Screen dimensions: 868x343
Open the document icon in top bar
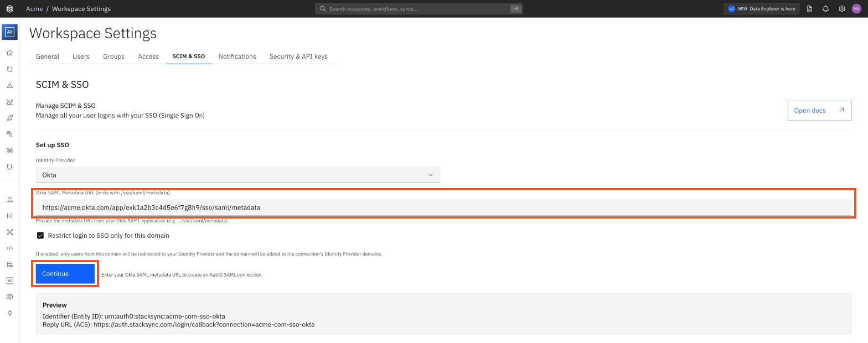click(x=809, y=9)
